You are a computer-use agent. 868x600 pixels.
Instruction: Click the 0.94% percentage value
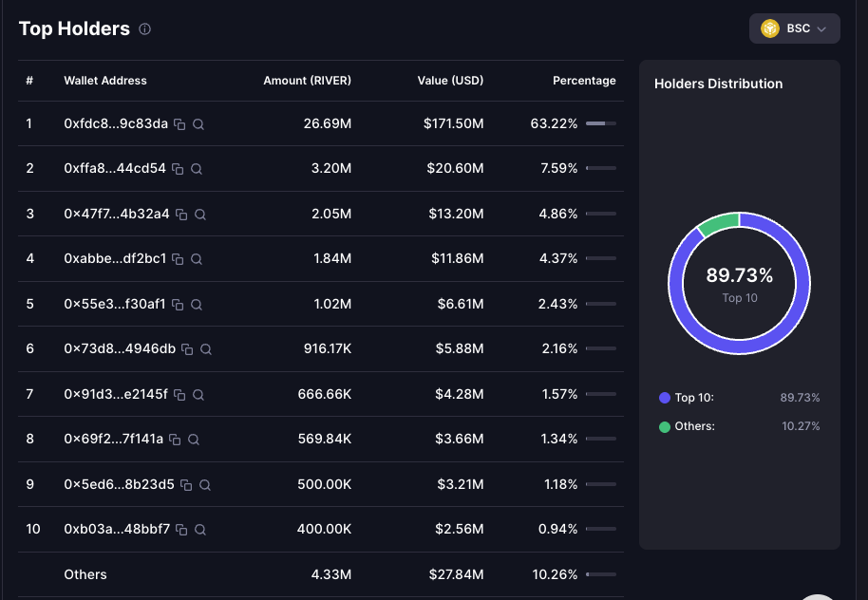tap(558, 529)
